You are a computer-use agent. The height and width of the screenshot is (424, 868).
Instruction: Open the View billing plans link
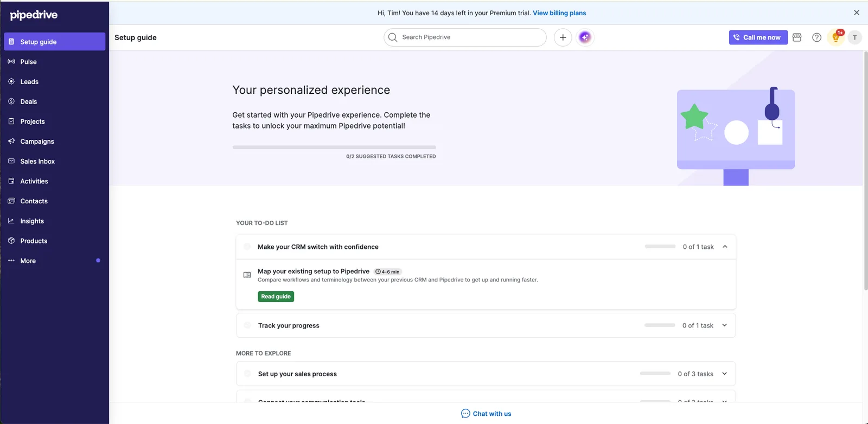click(x=559, y=13)
